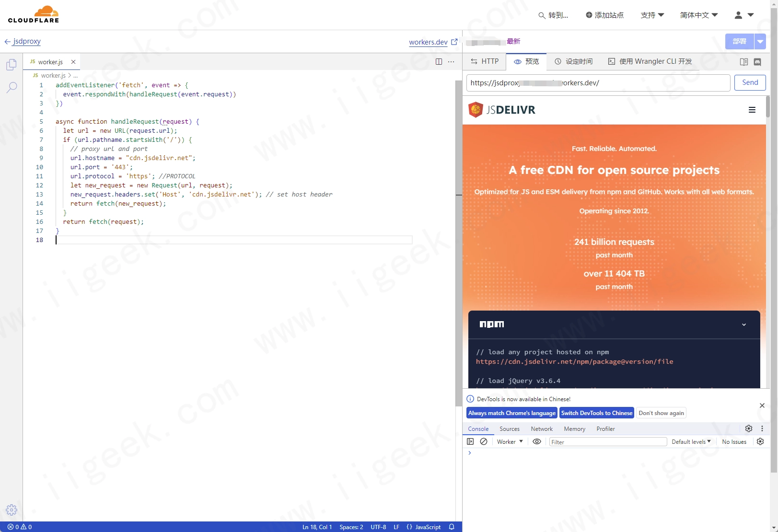Screen dimensions: 778x532
Task: Select the Profiler DevTools tab
Action: click(x=606, y=429)
